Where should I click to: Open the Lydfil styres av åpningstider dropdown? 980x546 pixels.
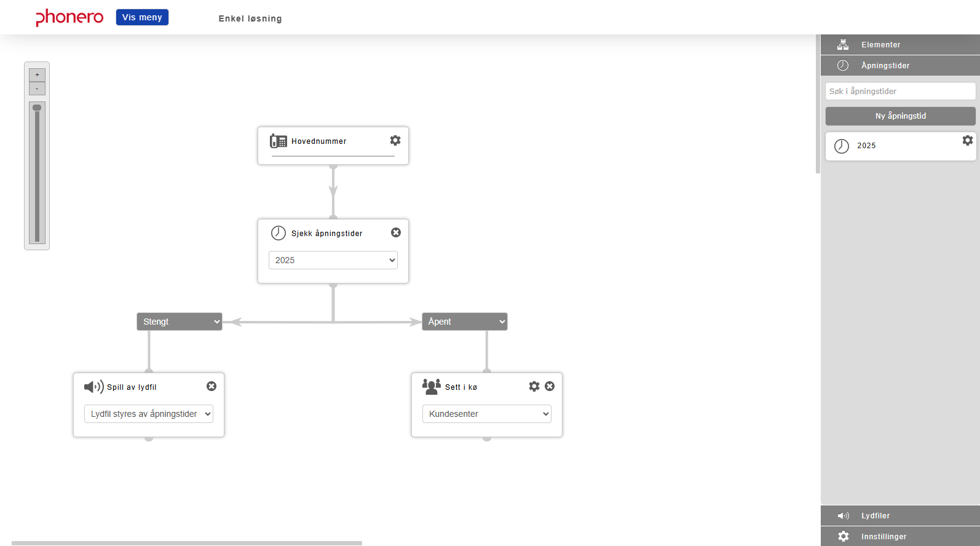pyautogui.click(x=149, y=414)
